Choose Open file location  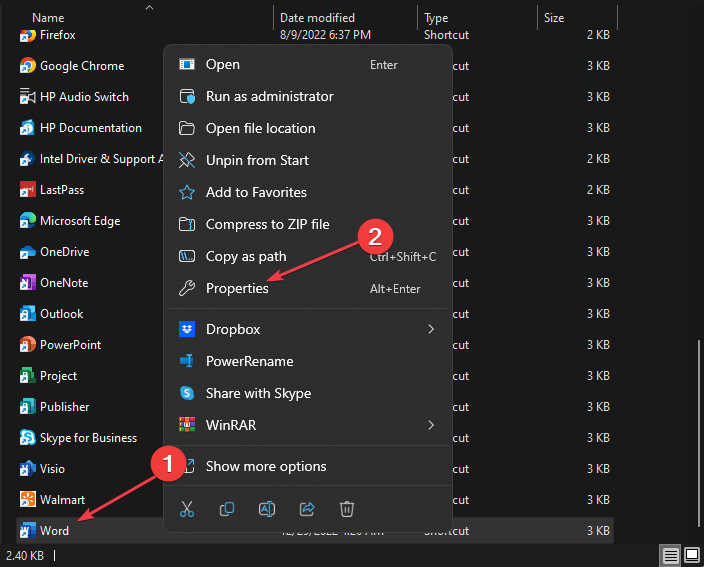(308, 128)
